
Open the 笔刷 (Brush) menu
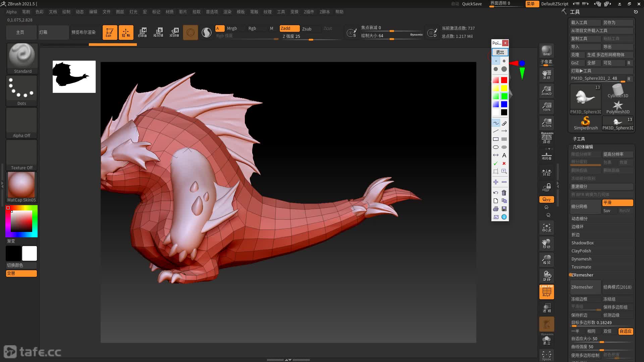point(26,12)
